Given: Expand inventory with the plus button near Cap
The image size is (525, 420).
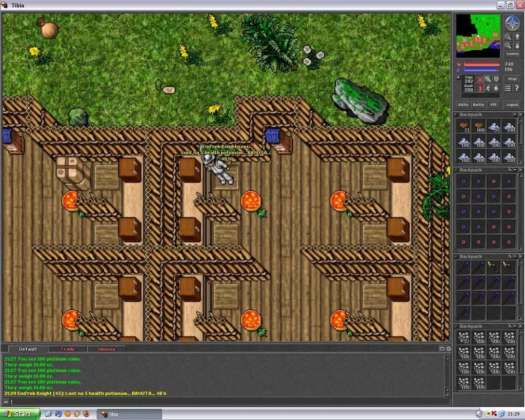Looking at the screenshot, I should point(458,78).
